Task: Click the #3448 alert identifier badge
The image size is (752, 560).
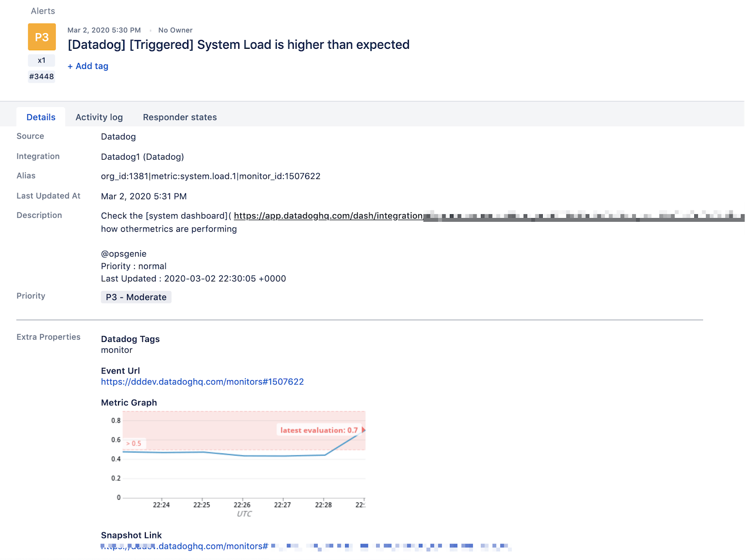Action: tap(41, 77)
